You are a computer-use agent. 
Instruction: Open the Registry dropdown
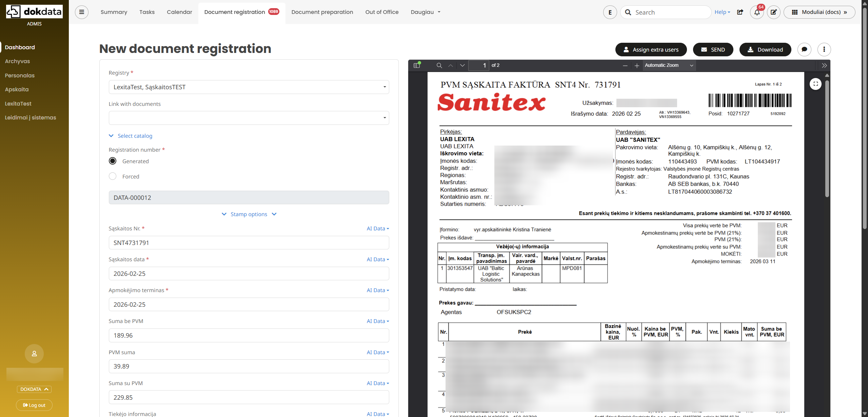pos(249,87)
